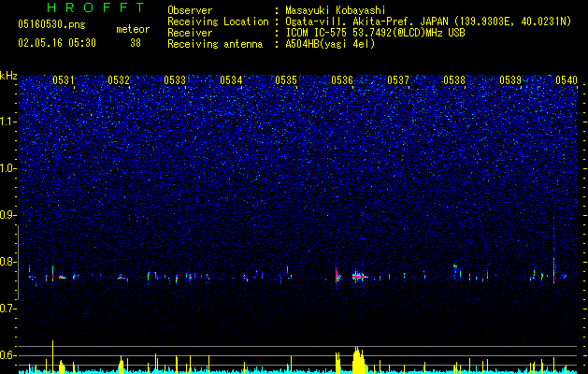This screenshot has height=374, width=588.
Task: Click the 0538 time marker
Action: pos(454,79)
